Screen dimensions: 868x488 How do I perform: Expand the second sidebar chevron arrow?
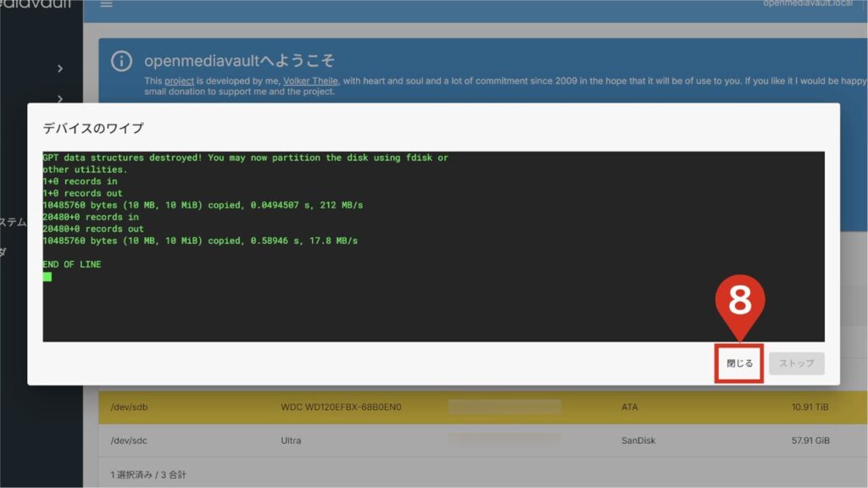point(59,99)
